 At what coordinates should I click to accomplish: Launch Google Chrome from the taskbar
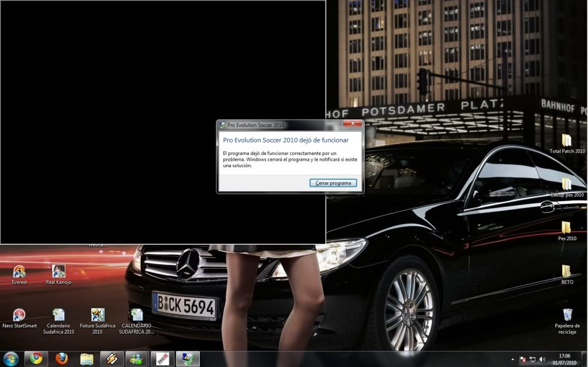tap(36, 359)
